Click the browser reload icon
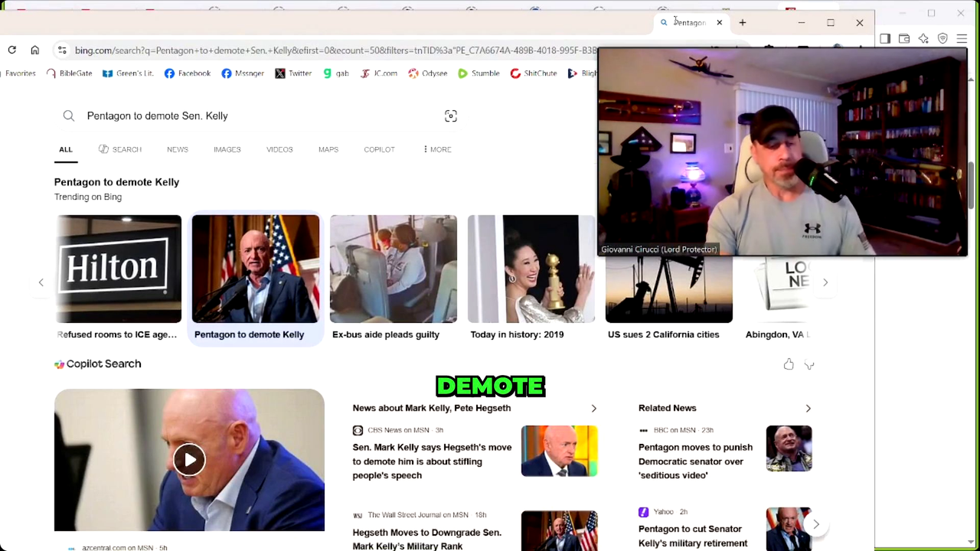Image resolution: width=980 pixels, height=551 pixels. point(12,51)
